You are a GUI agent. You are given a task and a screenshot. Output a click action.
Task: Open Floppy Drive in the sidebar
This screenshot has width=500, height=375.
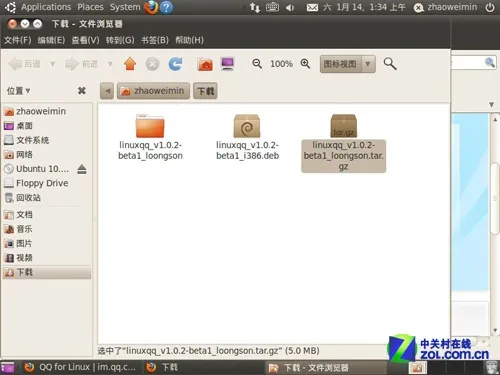(x=47, y=183)
